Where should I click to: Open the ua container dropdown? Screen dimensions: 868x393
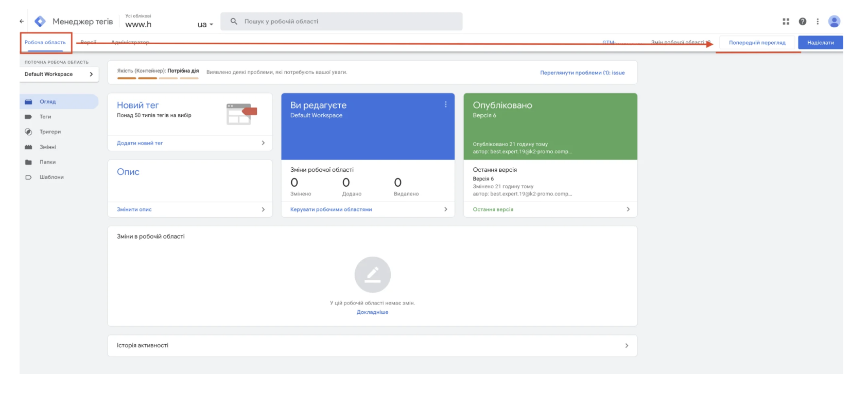[x=205, y=24]
